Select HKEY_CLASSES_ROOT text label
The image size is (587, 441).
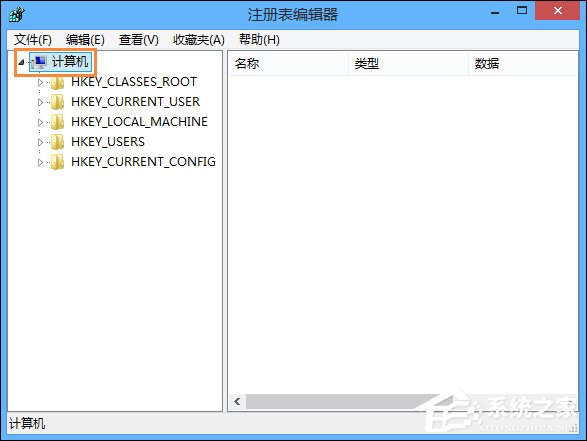(x=134, y=82)
